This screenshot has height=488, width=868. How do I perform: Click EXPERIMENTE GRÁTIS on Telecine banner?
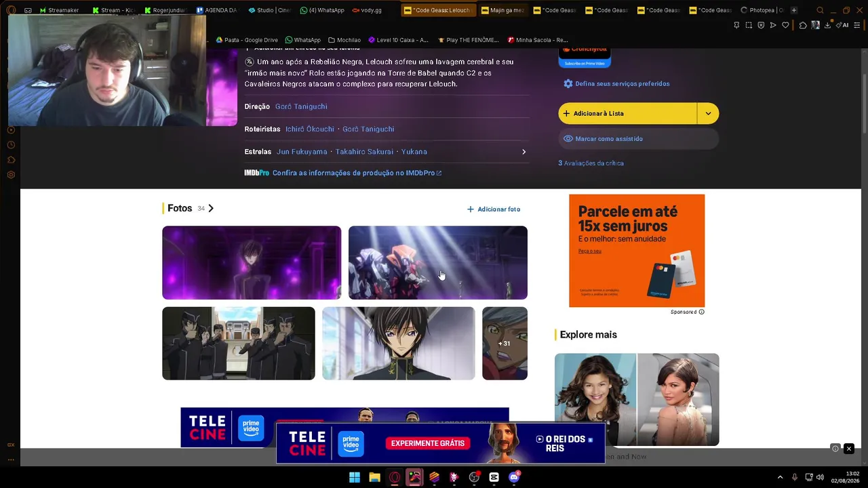tap(428, 443)
